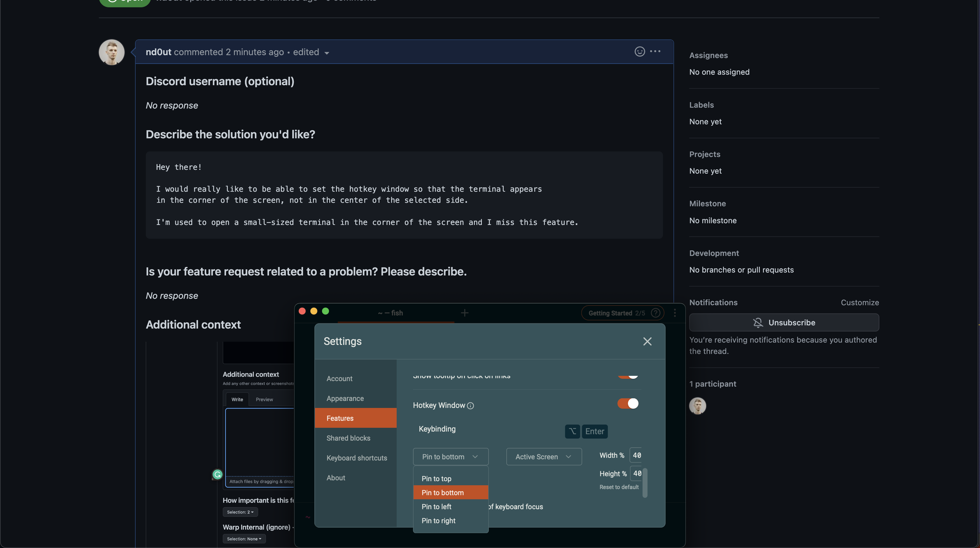
Task: Click the Option key keybinding symbol
Action: pyautogui.click(x=572, y=431)
